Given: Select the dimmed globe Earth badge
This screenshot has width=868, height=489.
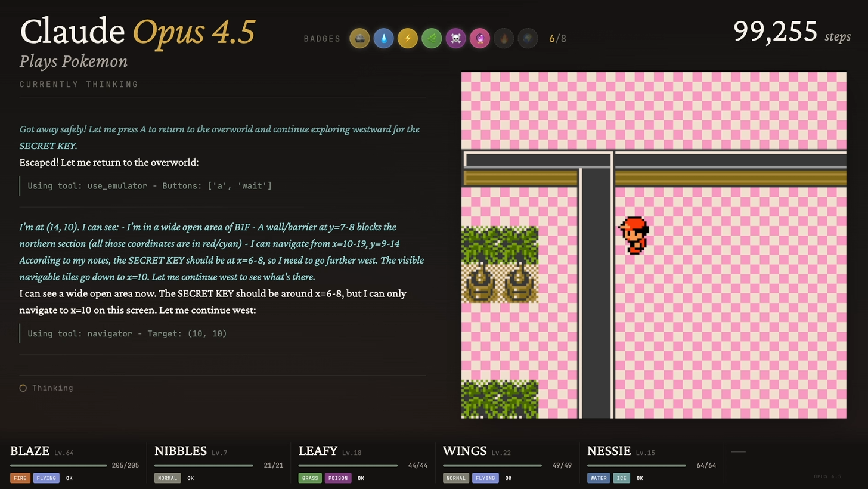Looking at the screenshot, I should click(x=528, y=39).
